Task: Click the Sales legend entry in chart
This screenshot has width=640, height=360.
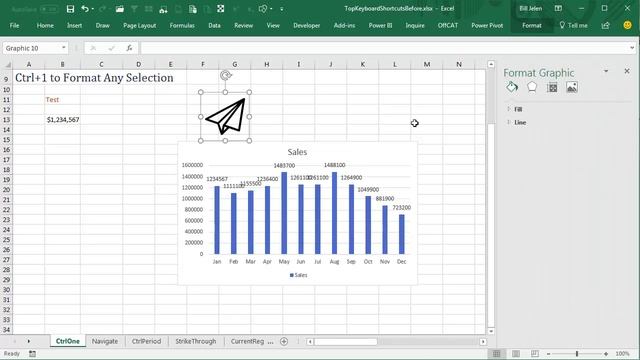Action: 298,275
